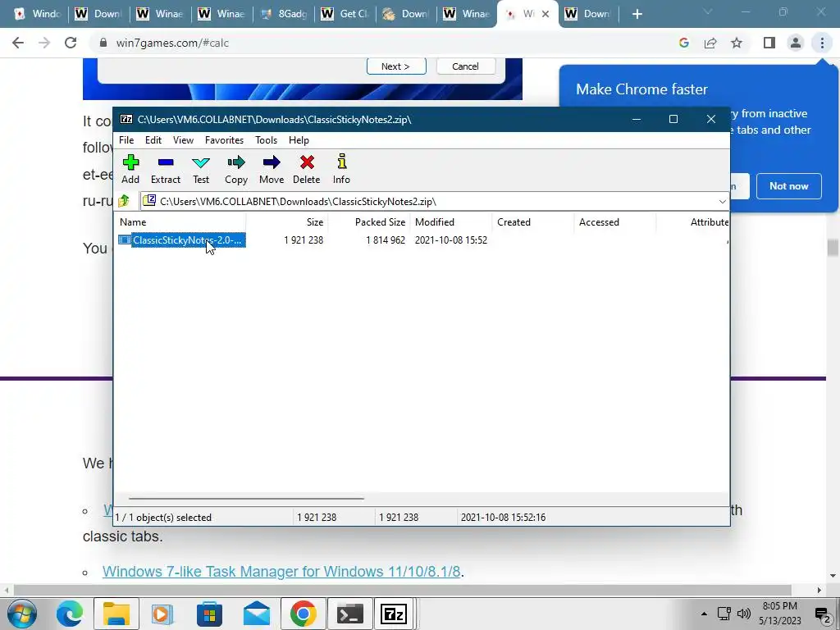Image resolution: width=840 pixels, height=630 pixels.
Task: Click Chrome back navigation arrow
Action: [18, 43]
